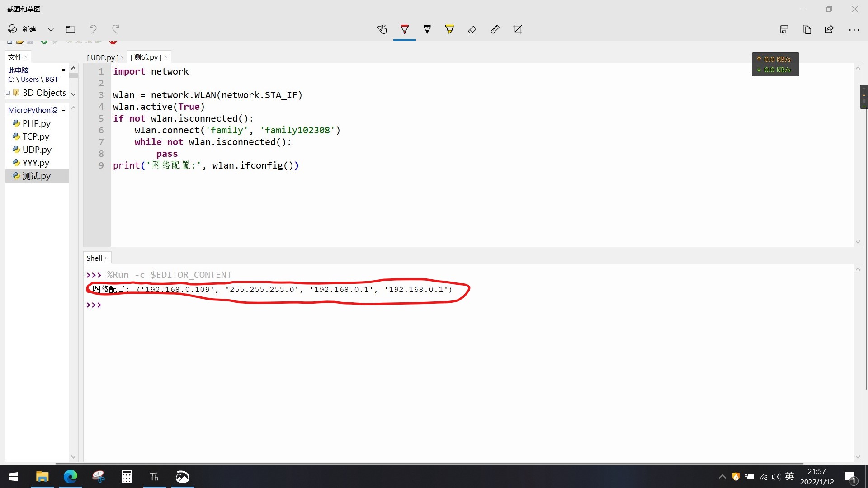Select the yellow highlighter tool
Viewport: 868px width, 488px height.
tap(449, 29)
